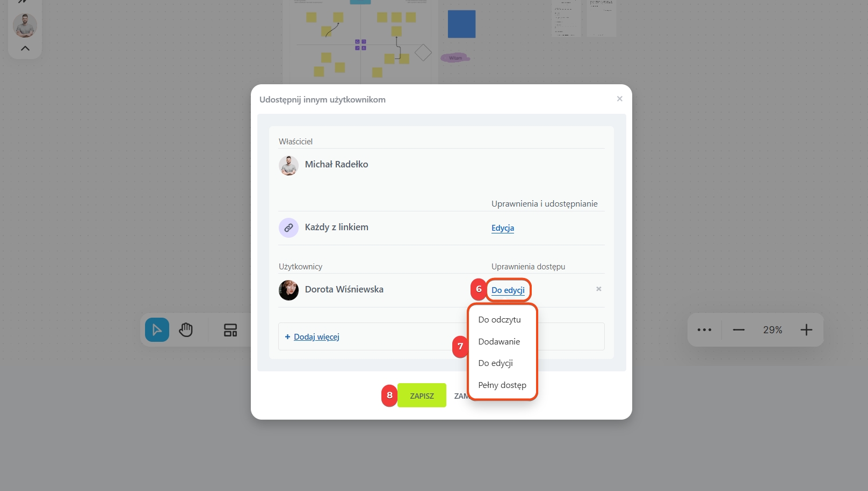Open the templates layout icon
This screenshot has width=868, height=491.
[230, 330]
